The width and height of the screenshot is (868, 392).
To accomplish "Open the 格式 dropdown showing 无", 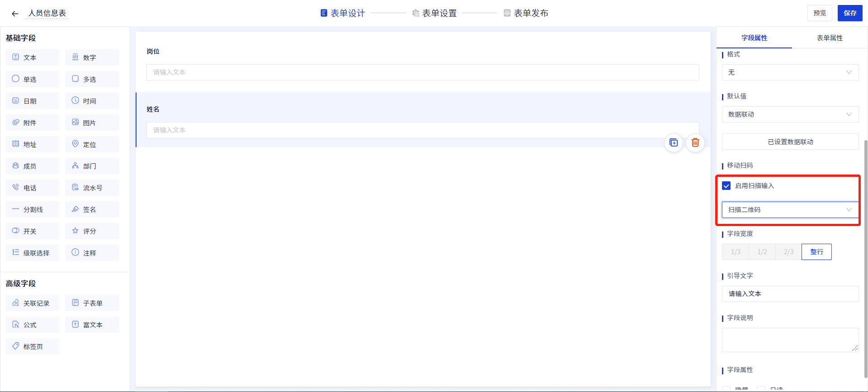I will coord(790,72).
